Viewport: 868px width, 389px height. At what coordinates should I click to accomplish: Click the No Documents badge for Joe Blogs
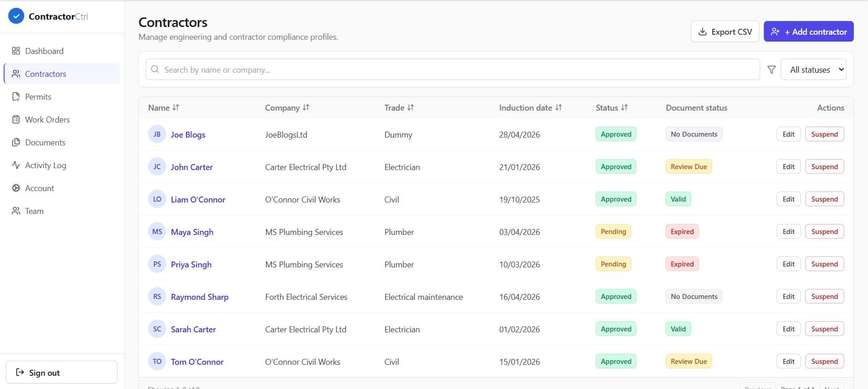(694, 134)
